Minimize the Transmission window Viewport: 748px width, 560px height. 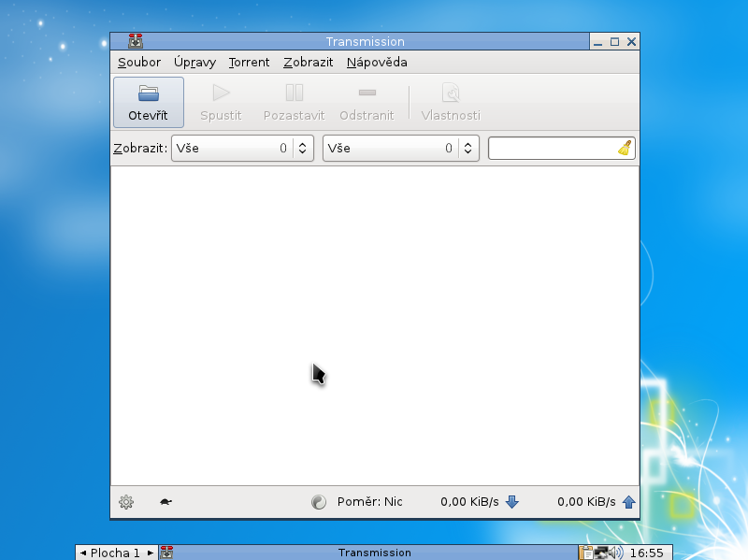[x=597, y=42]
